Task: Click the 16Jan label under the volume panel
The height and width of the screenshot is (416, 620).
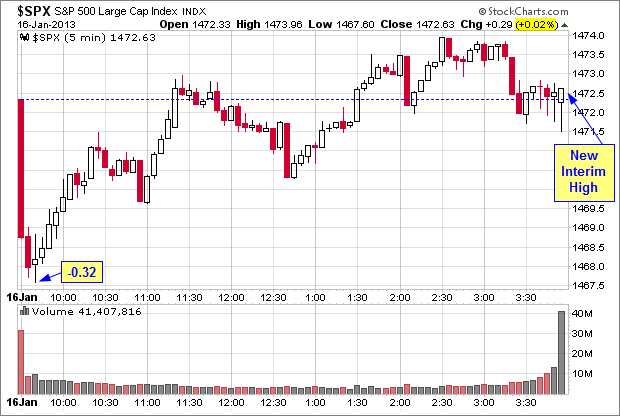Action: click(x=22, y=402)
